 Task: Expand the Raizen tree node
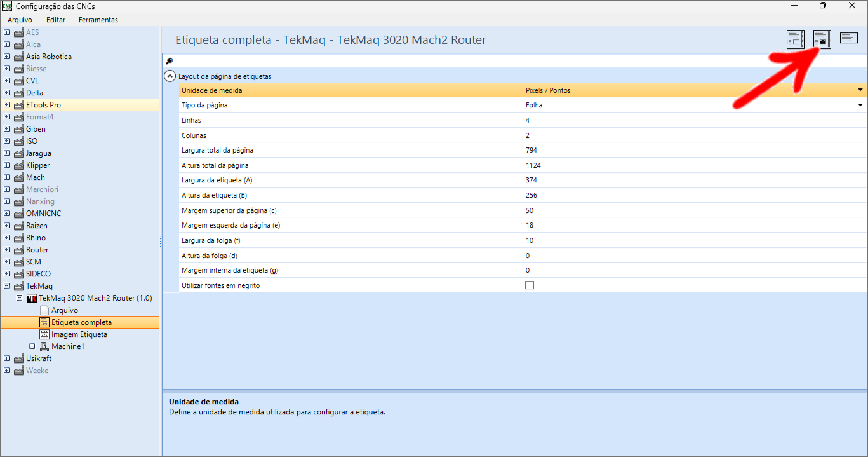point(6,226)
